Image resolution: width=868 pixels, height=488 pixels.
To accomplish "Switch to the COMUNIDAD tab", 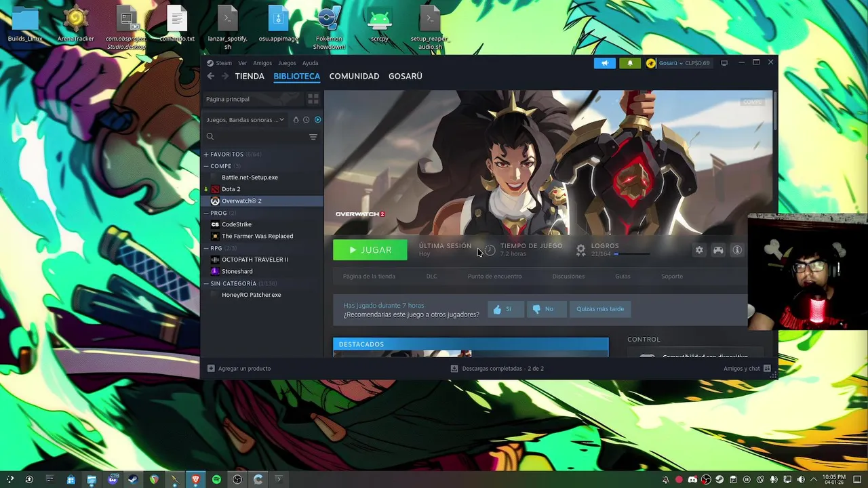I will pyautogui.click(x=354, y=76).
